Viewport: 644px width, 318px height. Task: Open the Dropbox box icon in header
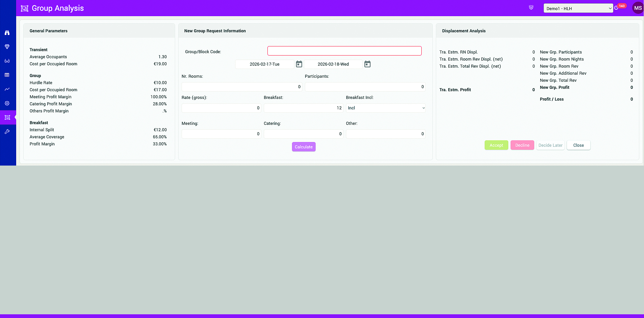pyautogui.click(x=531, y=7)
